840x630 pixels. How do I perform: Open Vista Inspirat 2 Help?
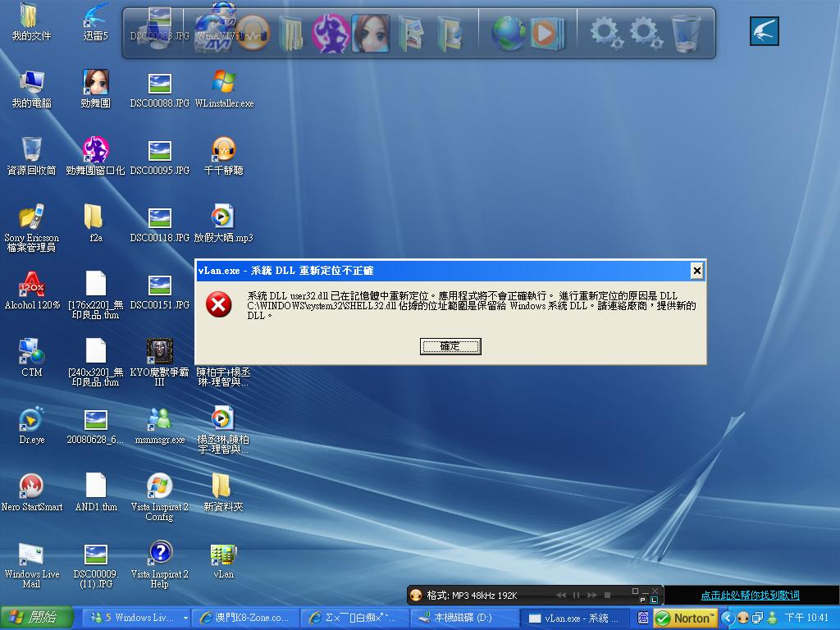click(x=159, y=565)
